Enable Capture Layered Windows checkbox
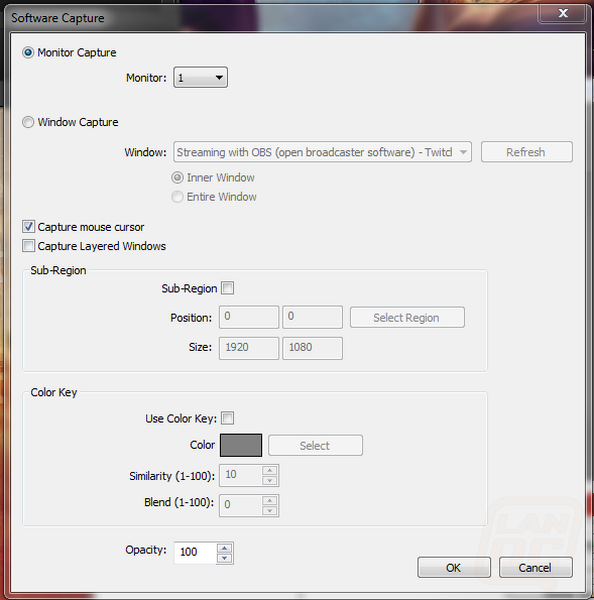 tap(28, 246)
